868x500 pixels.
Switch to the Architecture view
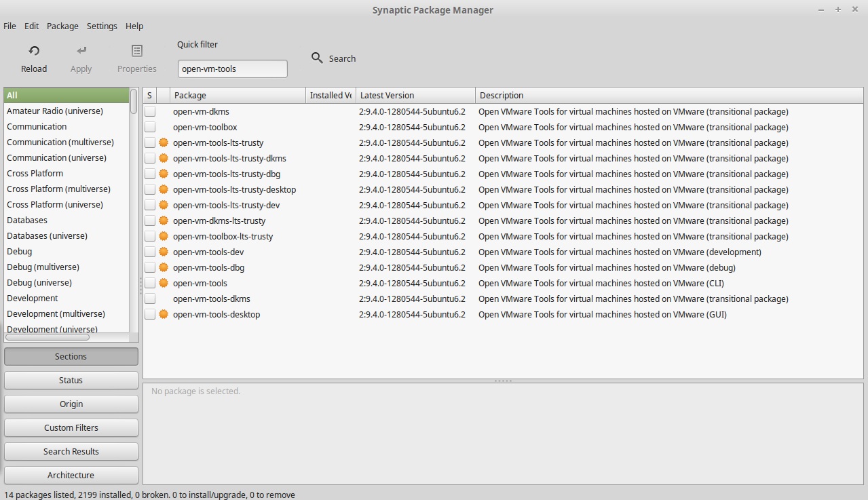click(71, 475)
